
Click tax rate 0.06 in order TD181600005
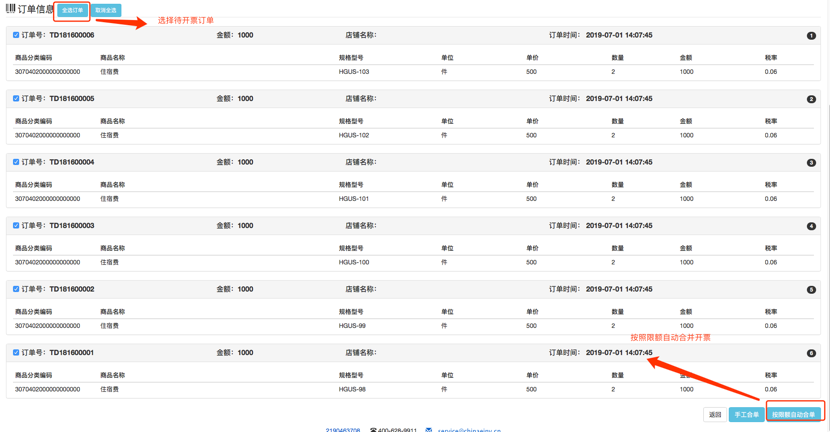[x=771, y=135]
